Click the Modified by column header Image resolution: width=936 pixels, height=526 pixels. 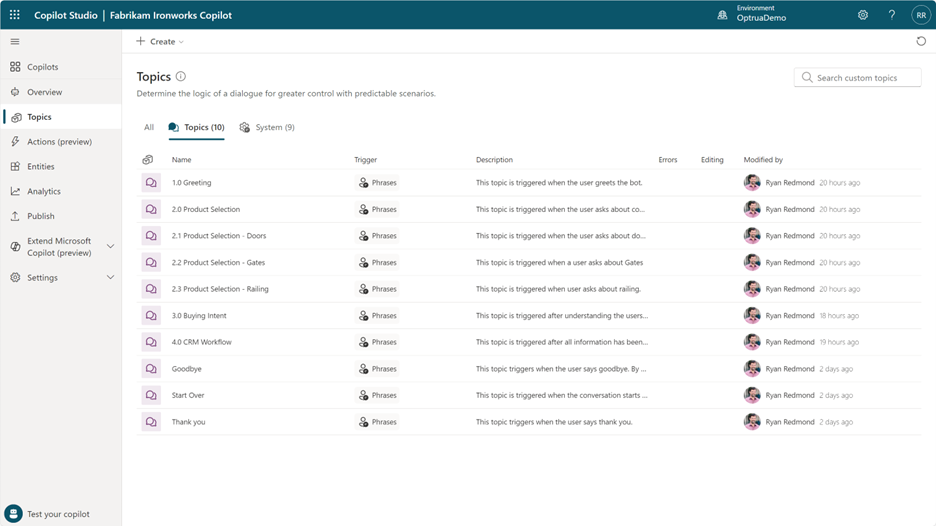pos(763,159)
